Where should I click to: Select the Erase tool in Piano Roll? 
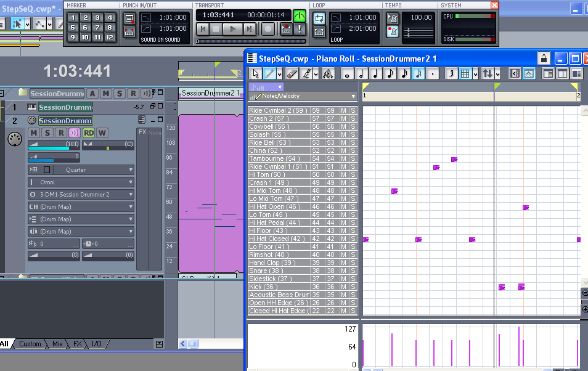[x=292, y=74]
